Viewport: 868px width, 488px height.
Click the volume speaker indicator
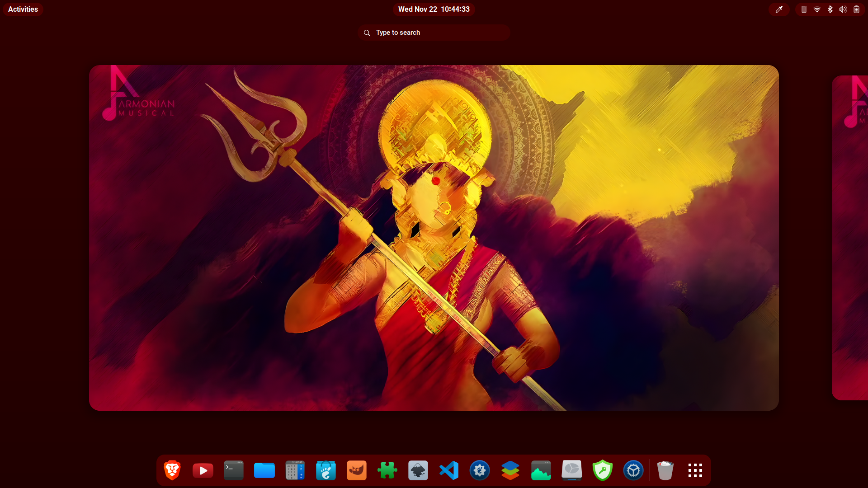[843, 9]
